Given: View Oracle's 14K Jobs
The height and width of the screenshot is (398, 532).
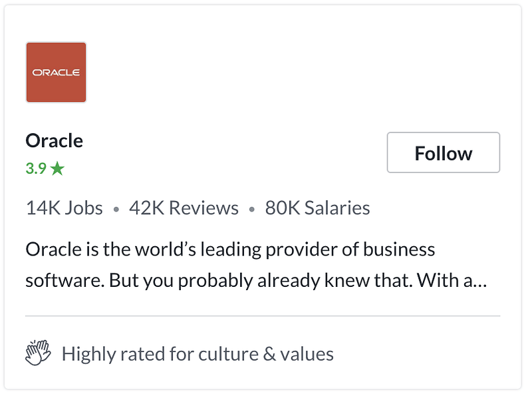Looking at the screenshot, I should coord(64,208).
